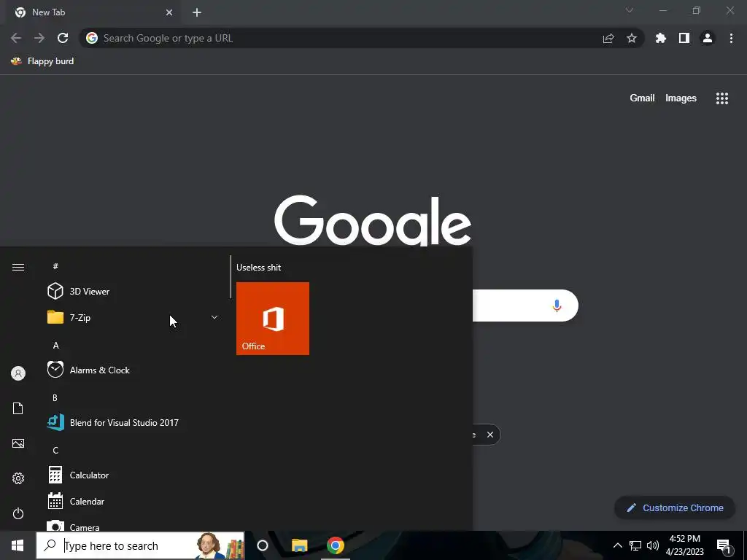Open the Start menu hamburger expand icon
Viewport: 747px width, 560px height.
pyautogui.click(x=18, y=267)
